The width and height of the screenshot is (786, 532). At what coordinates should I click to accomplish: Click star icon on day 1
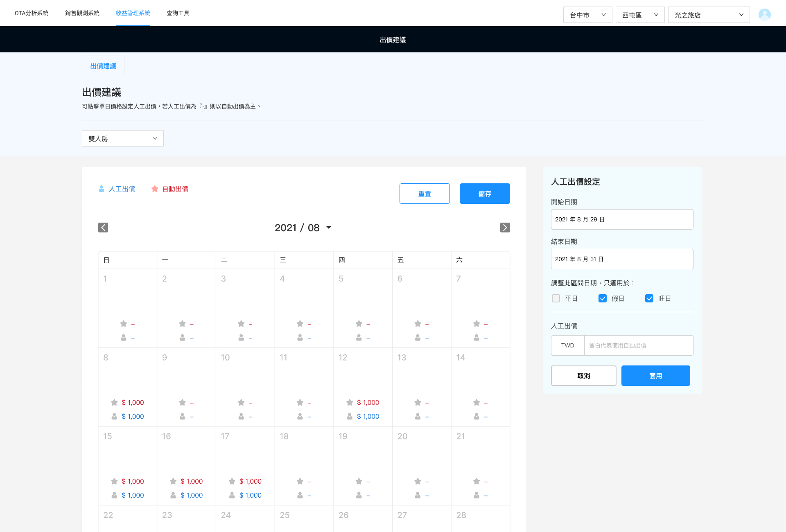tap(124, 324)
